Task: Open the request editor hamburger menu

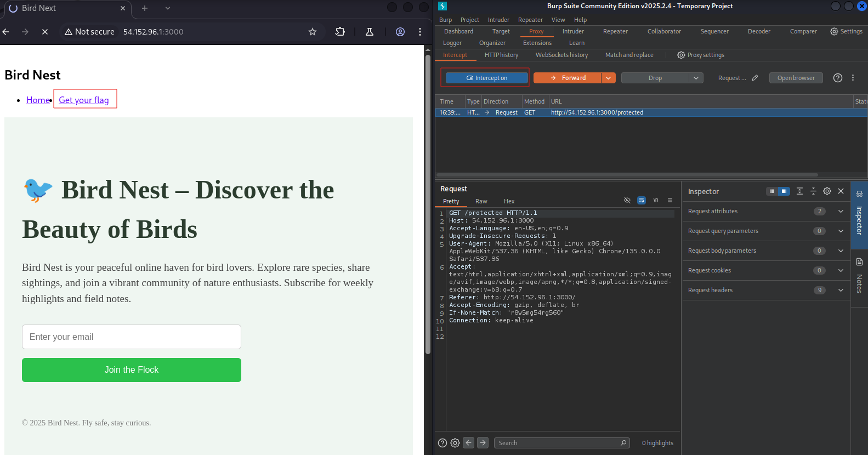Action: (670, 200)
